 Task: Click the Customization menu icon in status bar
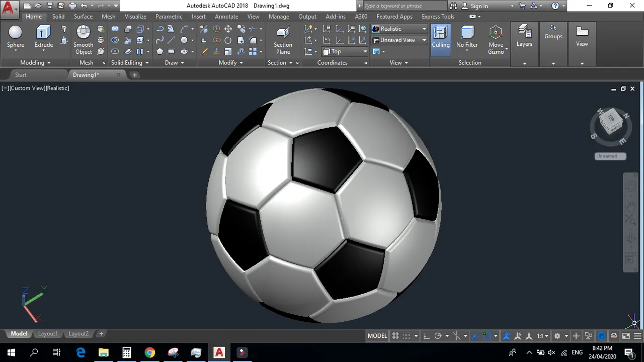click(x=638, y=336)
